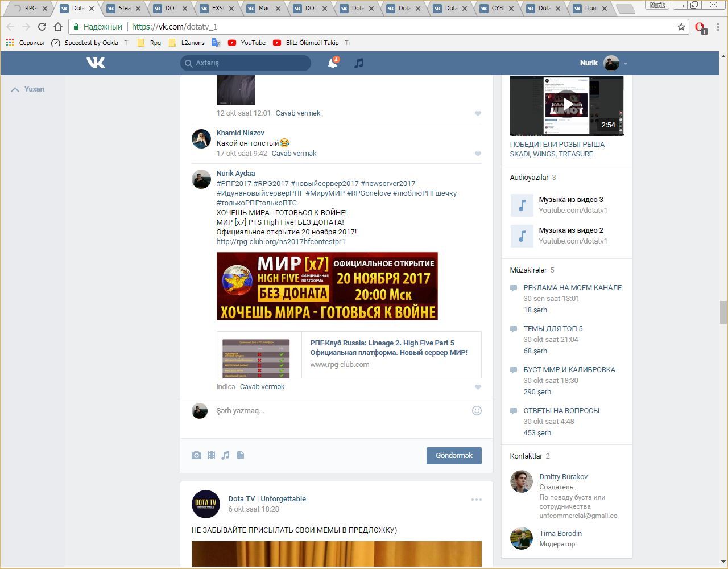This screenshot has height=569, width=728.
Task: Open the Apps Сервисы bookmark
Action: [25, 43]
